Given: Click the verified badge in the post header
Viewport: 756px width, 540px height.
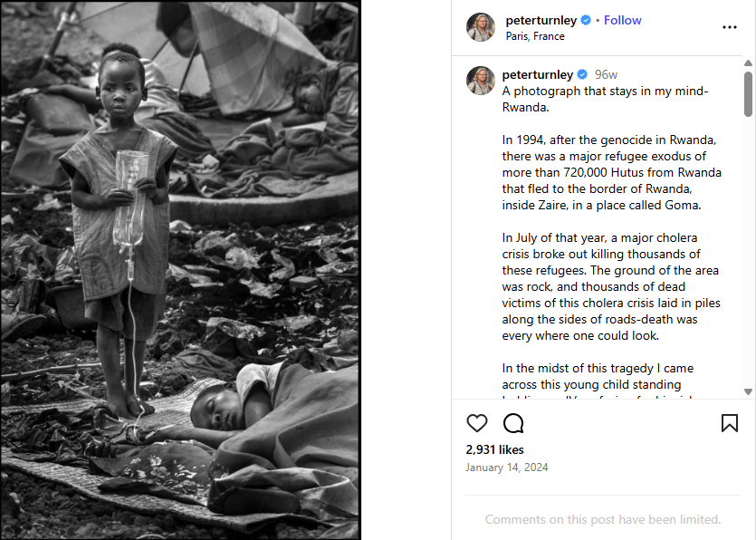Looking at the screenshot, I should 586,20.
